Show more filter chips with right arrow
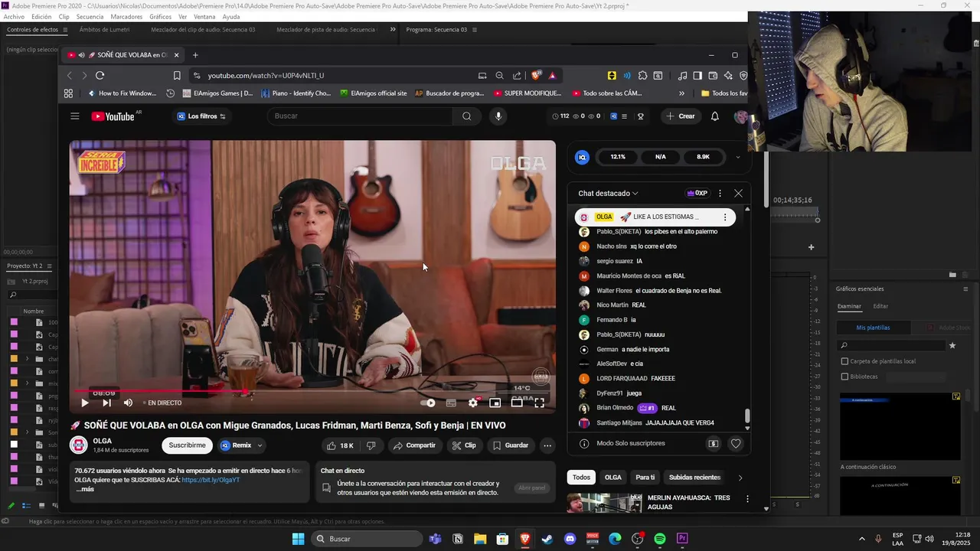980x551 pixels. click(740, 478)
